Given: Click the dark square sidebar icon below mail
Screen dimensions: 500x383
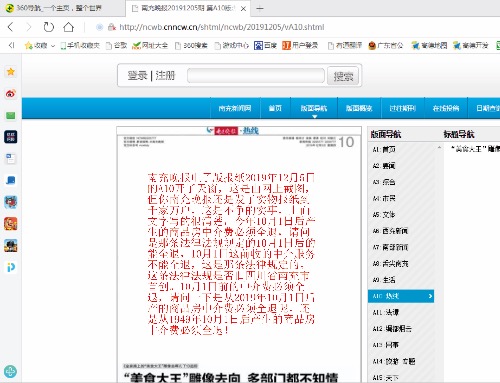Looking at the screenshot, I should [x=11, y=137].
